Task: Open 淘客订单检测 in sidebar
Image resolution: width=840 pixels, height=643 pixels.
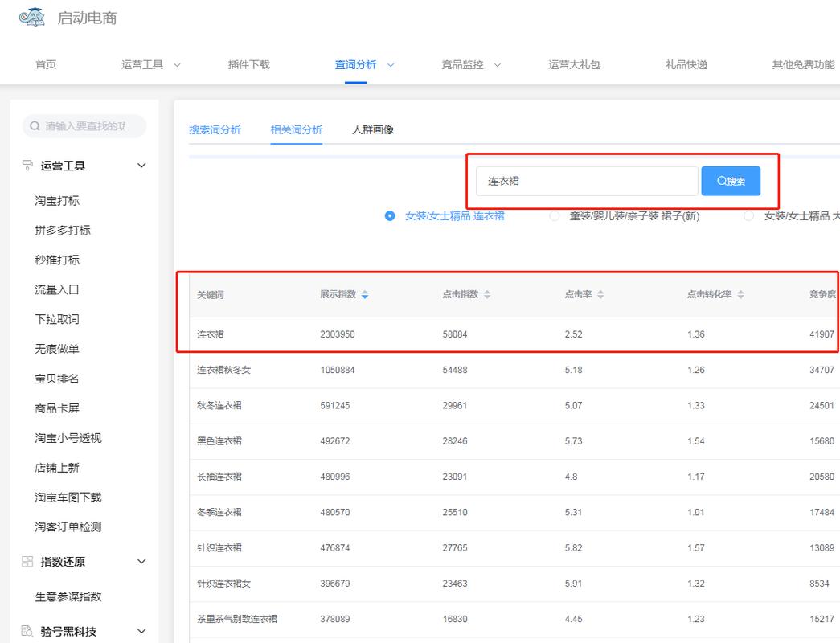Action: click(68, 527)
